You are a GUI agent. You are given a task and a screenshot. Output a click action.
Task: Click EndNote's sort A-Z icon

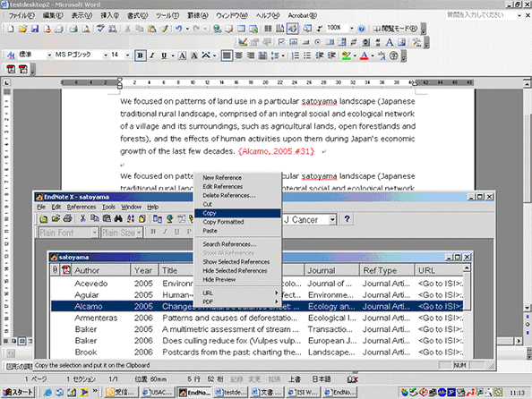[130, 219]
